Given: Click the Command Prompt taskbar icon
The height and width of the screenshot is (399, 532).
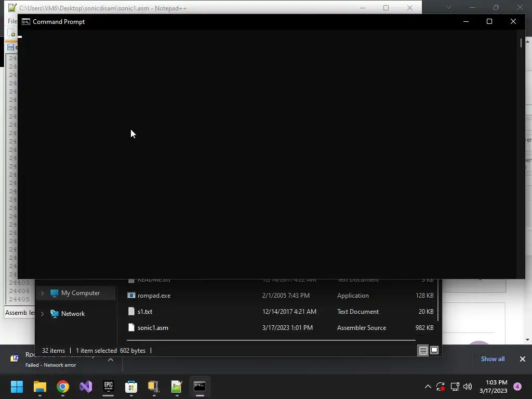Looking at the screenshot, I should point(199,386).
